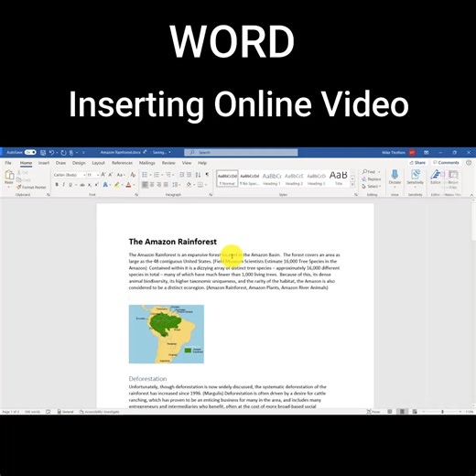Toggle Bold formatting
This screenshot has width=476, height=476.
57,185
